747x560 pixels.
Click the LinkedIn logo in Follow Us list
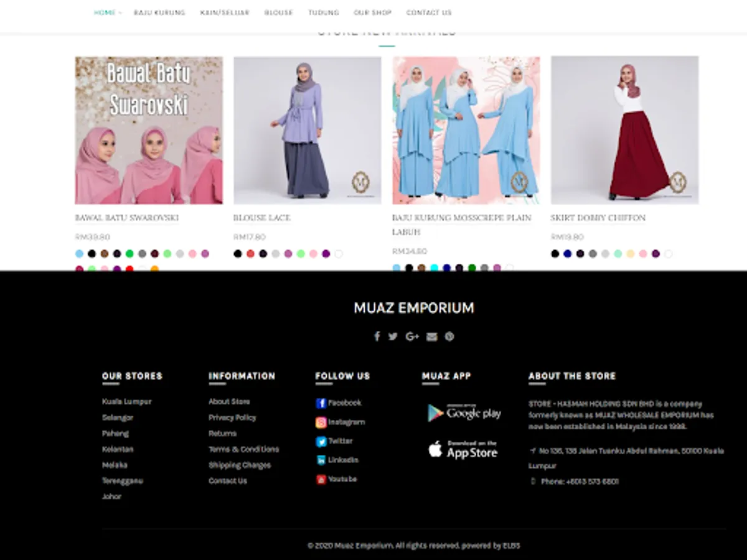321,460
